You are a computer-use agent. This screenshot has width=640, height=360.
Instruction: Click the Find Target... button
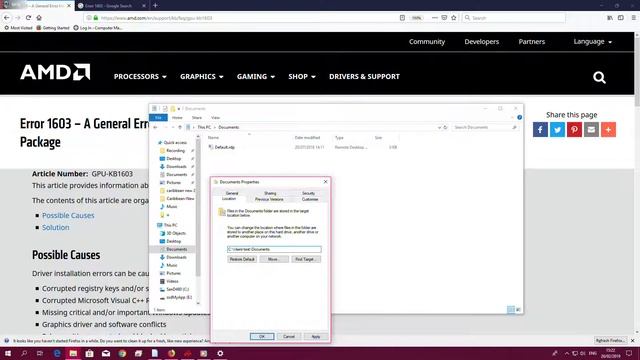(306, 259)
